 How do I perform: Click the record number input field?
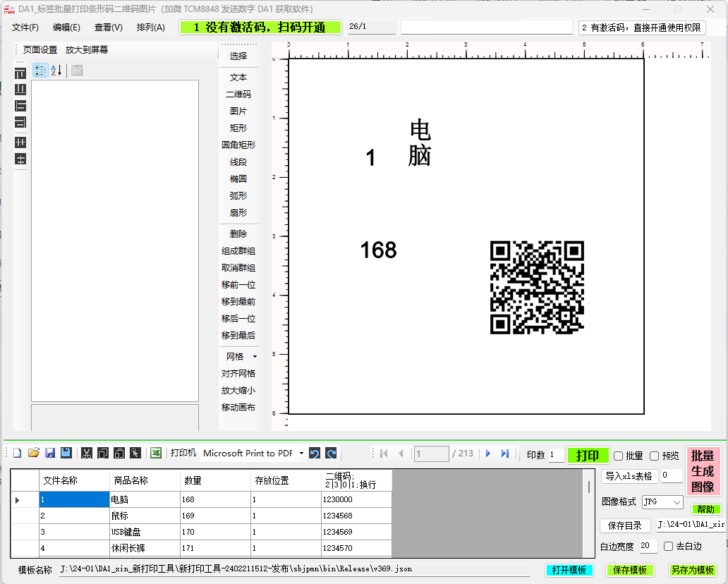pos(431,454)
